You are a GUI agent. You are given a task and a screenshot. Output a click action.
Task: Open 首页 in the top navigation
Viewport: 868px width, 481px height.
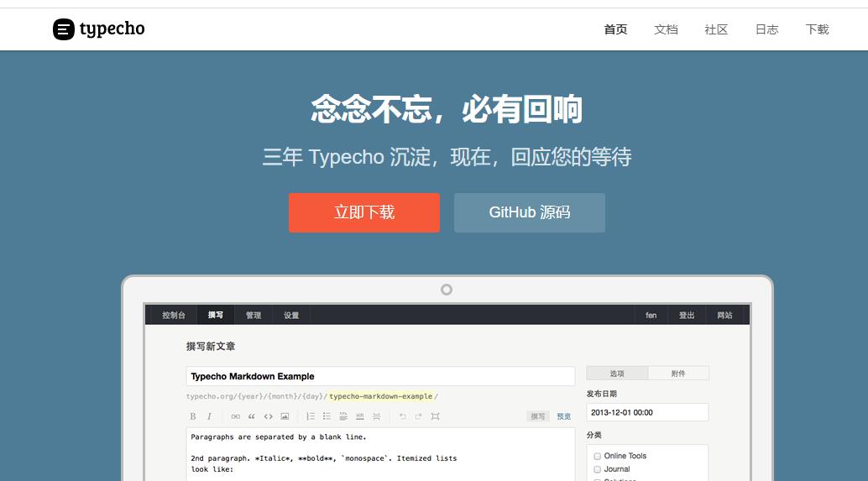click(x=615, y=29)
